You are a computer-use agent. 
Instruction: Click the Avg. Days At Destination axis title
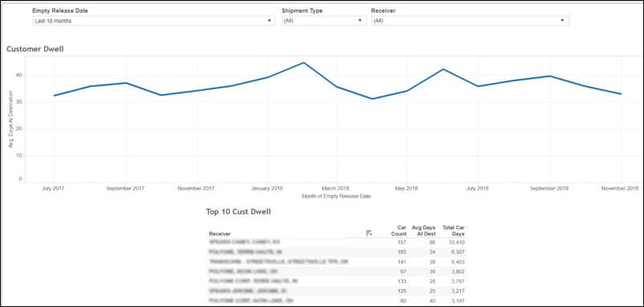point(10,119)
